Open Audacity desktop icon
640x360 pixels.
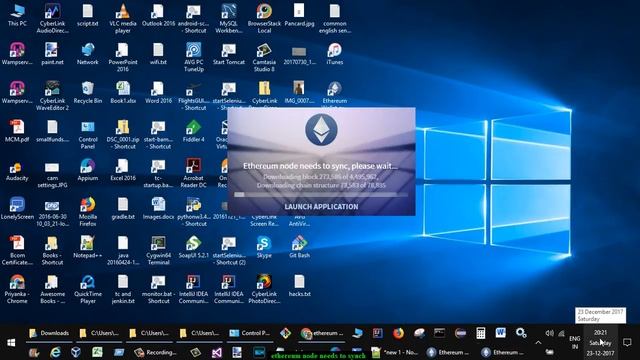pyautogui.click(x=17, y=170)
